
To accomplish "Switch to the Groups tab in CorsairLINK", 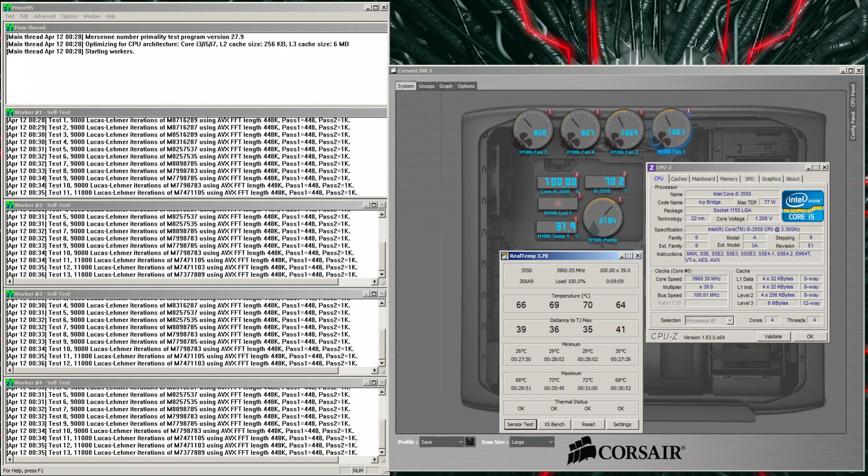I will click(x=426, y=86).
